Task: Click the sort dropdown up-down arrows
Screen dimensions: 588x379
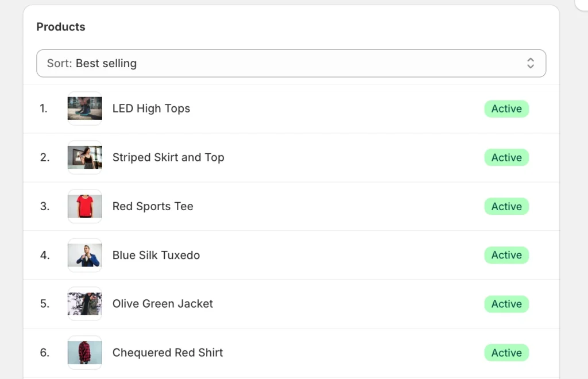Action: click(x=531, y=63)
